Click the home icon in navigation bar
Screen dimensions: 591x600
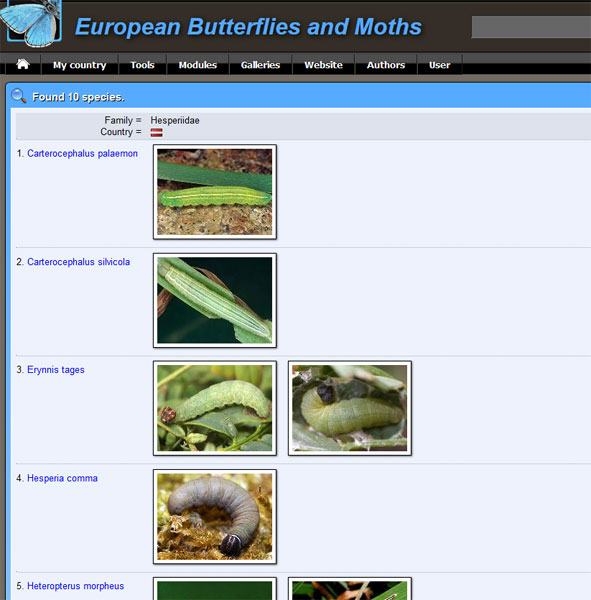click(23, 64)
